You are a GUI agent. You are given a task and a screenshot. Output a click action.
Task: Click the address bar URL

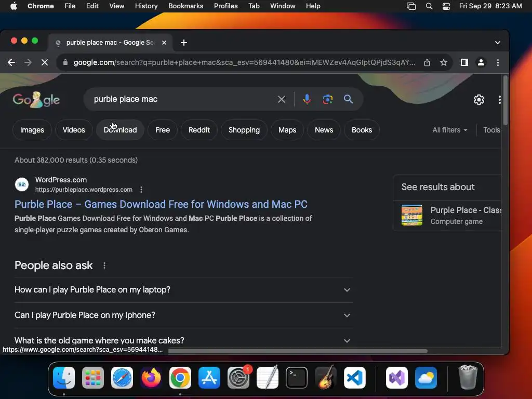pyautogui.click(x=244, y=62)
